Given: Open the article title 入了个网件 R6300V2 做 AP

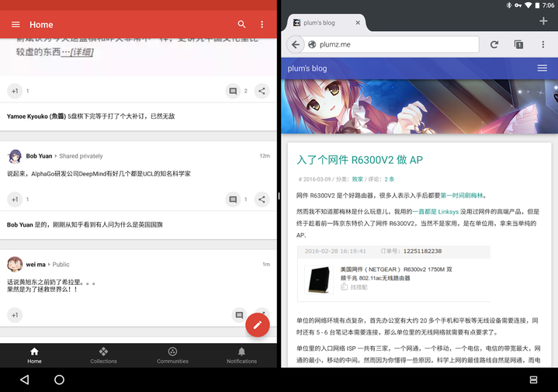Looking at the screenshot, I should tap(359, 160).
